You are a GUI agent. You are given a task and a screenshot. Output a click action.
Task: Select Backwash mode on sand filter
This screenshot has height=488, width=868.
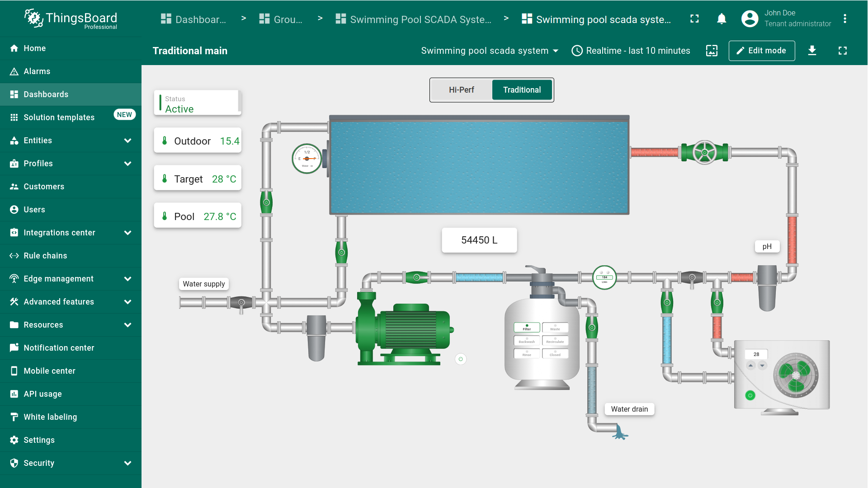coord(527,340)
